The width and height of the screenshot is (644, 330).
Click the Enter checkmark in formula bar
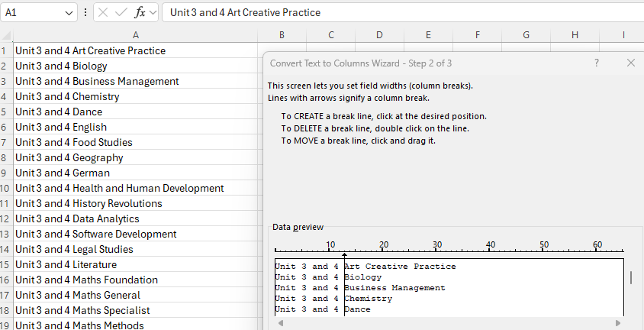tap(121, 13)
